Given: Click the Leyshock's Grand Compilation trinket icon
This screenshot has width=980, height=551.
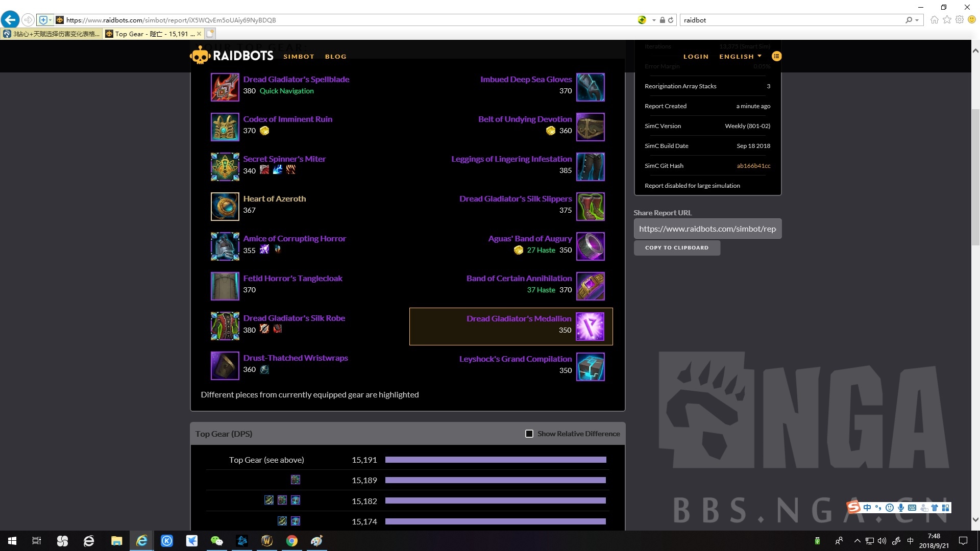Looking at the screenshot, I should [x=590, y=367].
